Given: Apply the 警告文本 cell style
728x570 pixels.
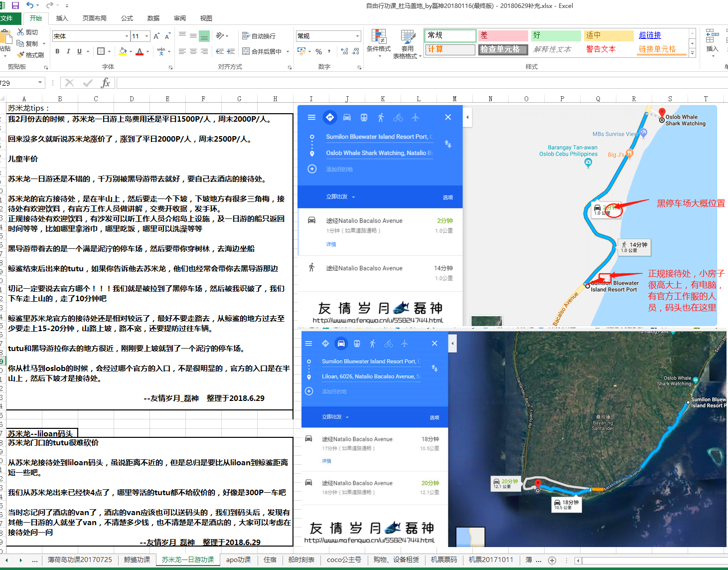Looking at the screenshot, I should [x=608, y=49].
